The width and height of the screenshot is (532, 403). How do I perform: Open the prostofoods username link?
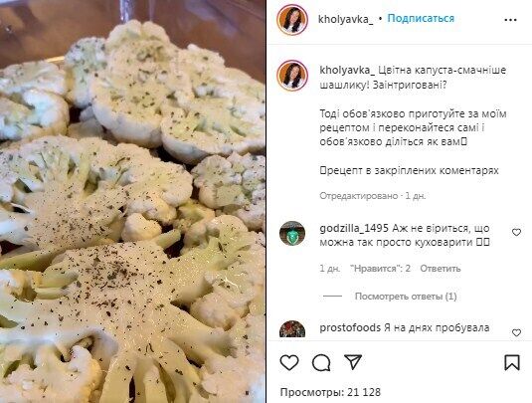pyautogui.click(x=350, y=327)
